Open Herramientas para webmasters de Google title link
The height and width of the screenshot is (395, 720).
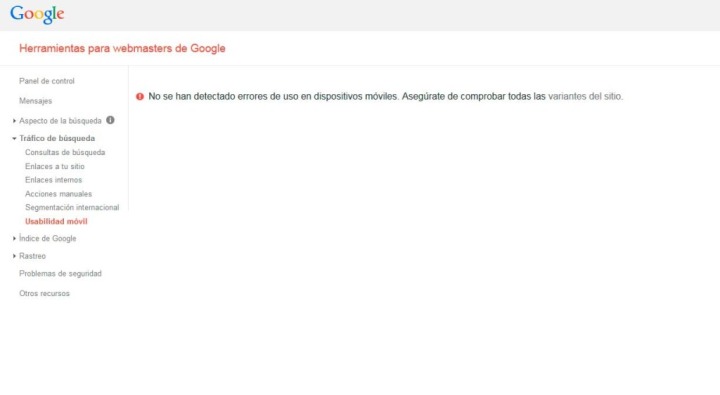pyautogui.click(x=122, y=48)
